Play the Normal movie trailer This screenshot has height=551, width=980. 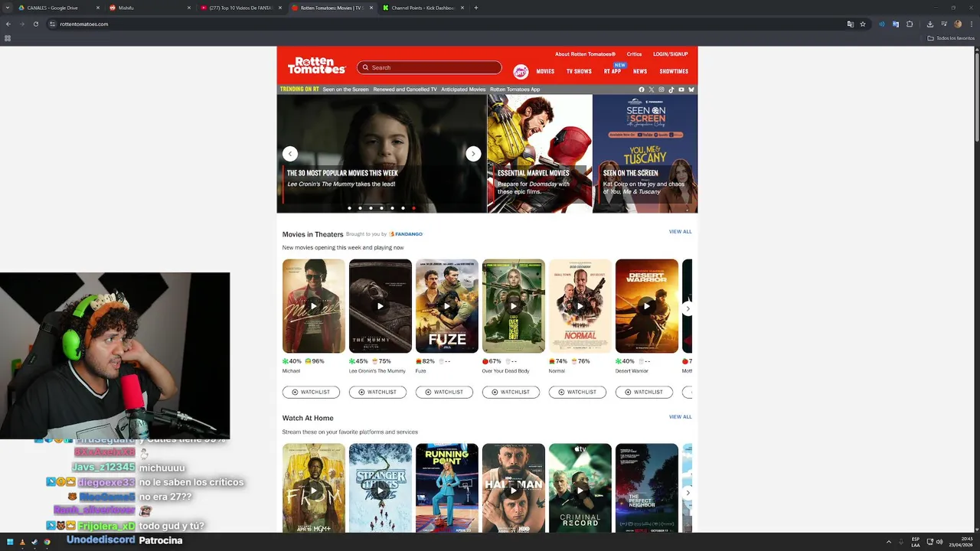coord(580,306)
